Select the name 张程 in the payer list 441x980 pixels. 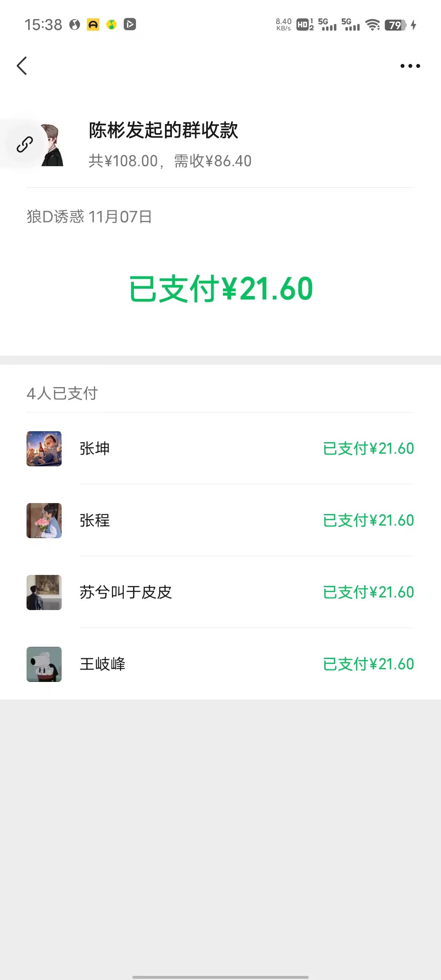tap(95, 521)
